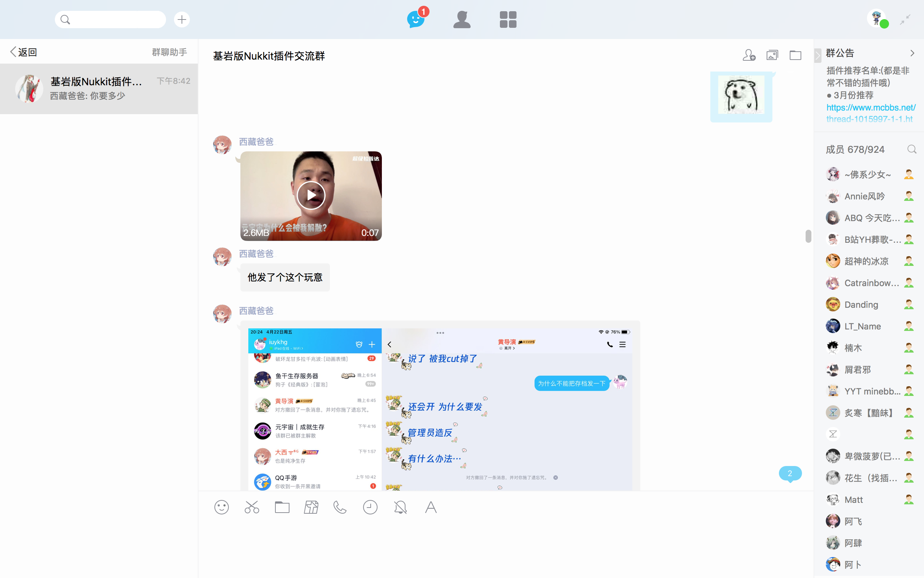Click the message text 他发了个这个玩意
Image resolution: width=924 pixels, height=578 pixels.
pos(285,277)
